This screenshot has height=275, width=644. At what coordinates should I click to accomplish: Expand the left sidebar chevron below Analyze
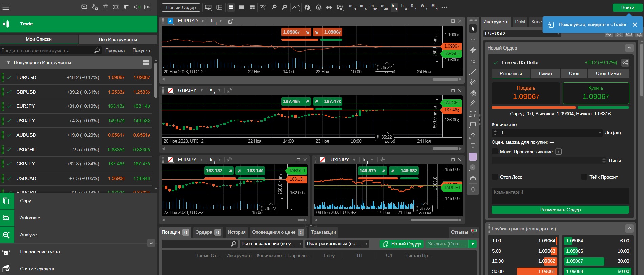click(151, 243)
